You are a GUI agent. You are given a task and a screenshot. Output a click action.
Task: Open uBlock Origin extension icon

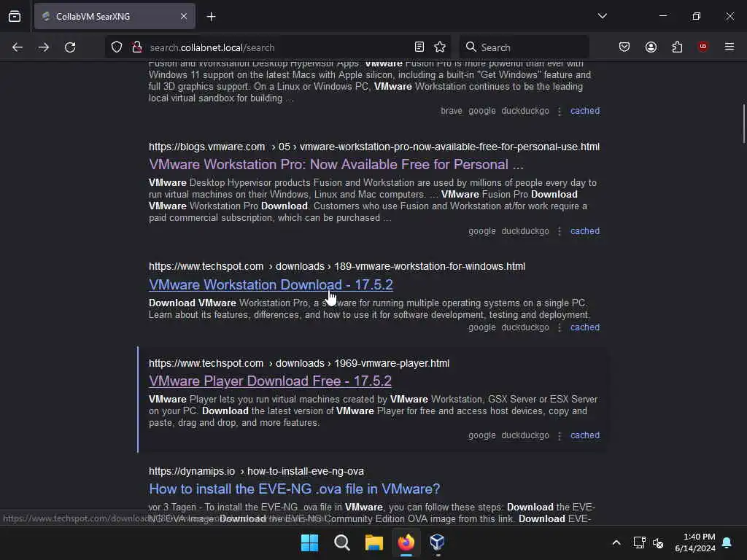[703, 47]
